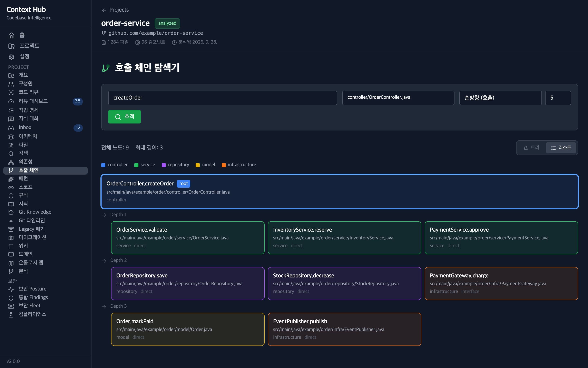Click the depth field showing 5
Screen dimensions: 588x368
(x=558, y=98)
